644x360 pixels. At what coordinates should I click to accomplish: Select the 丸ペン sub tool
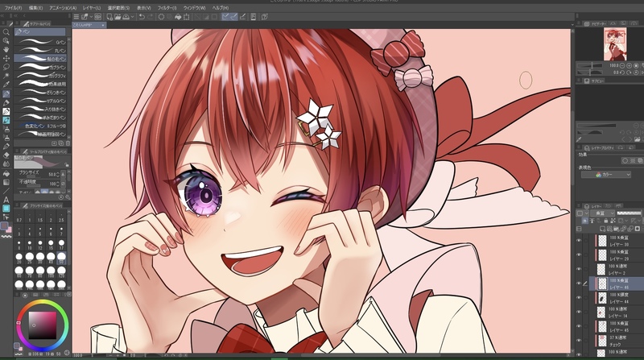(41, 50)
